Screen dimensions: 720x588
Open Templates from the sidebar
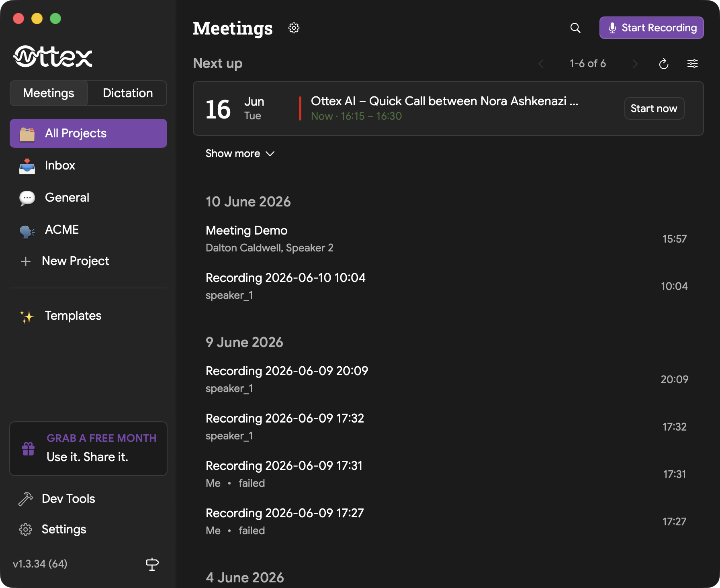(88, 316)
